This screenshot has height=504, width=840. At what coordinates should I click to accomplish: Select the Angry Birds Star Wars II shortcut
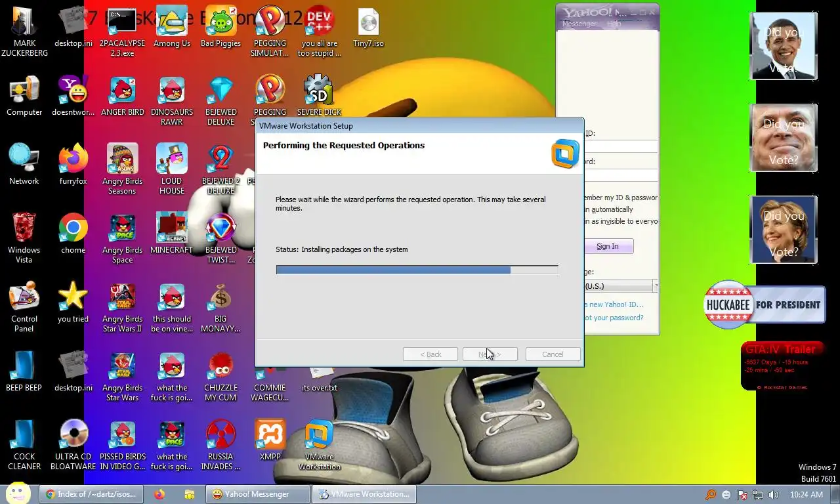coord(122,307)
